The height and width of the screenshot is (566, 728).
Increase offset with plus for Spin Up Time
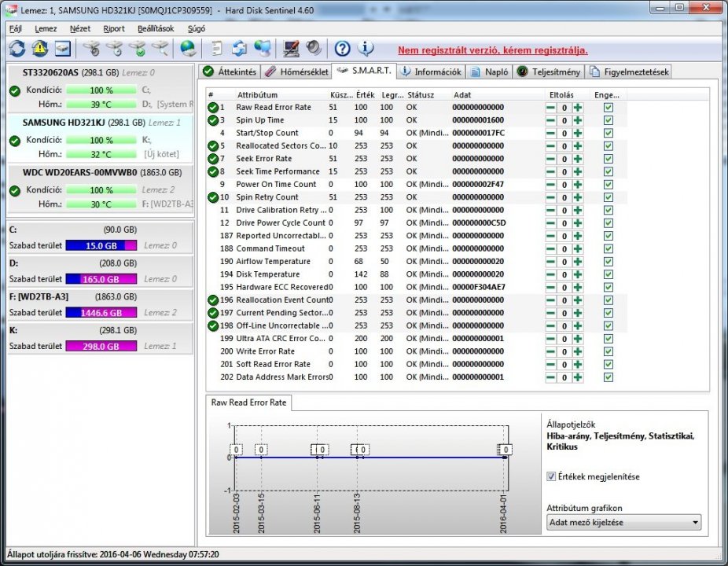pos(578,120)
